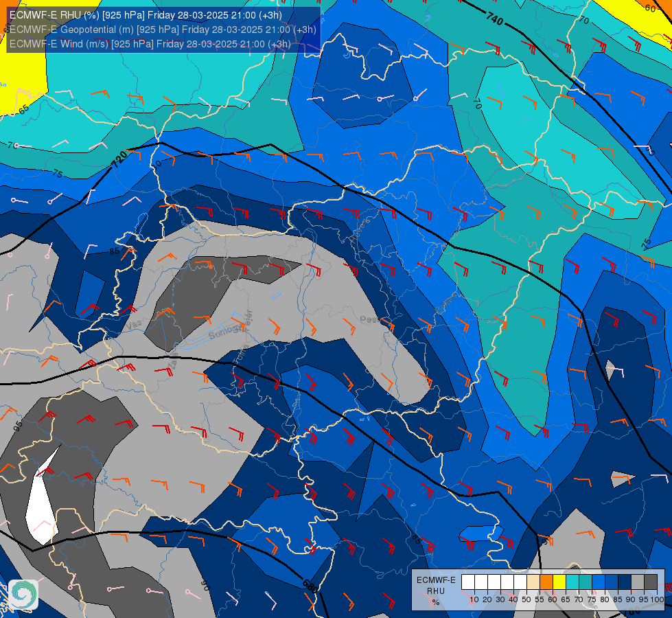Screen dimensions: 672x618
Task: Click the Vas county label on map
Action: 133,325
